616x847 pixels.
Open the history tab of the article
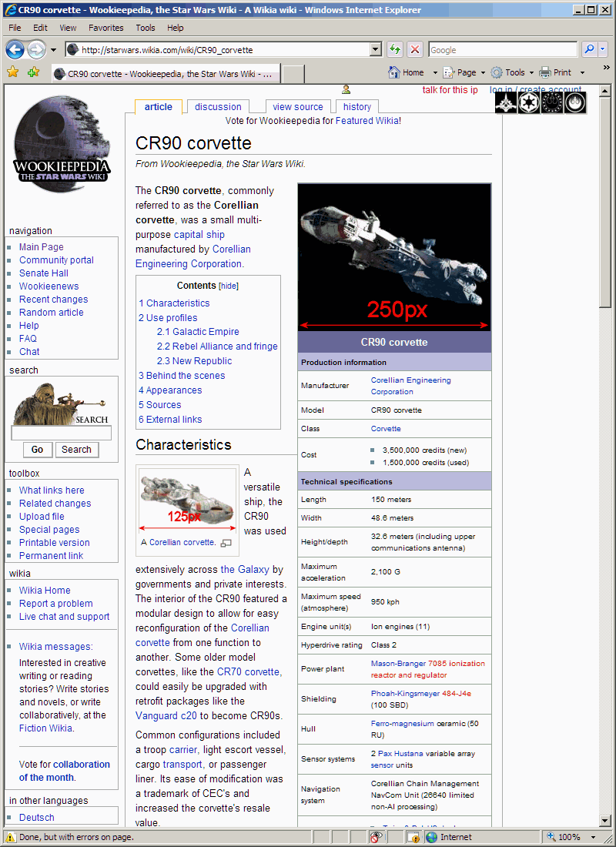357,106
